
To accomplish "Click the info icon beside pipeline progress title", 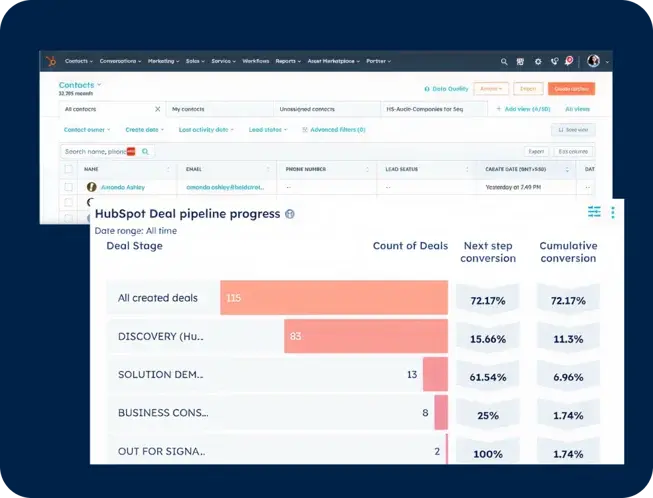I will click(x=290, y=214).
